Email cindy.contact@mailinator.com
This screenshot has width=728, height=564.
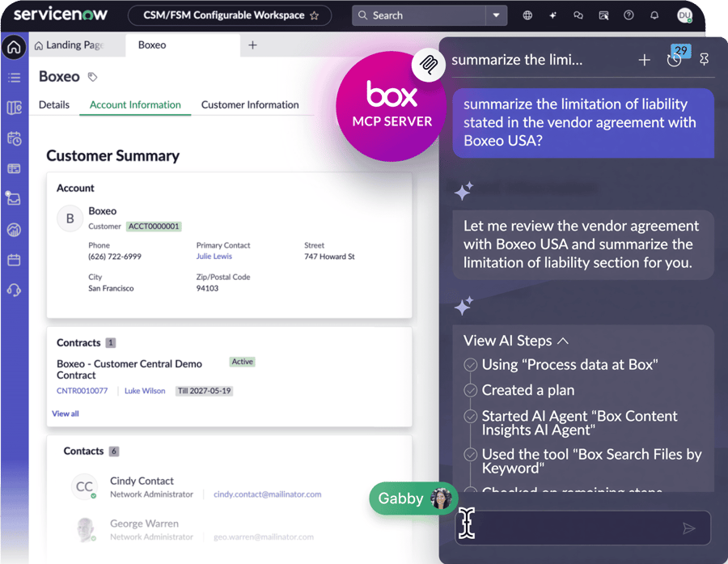pyautogui.click(x=268, y=494)
